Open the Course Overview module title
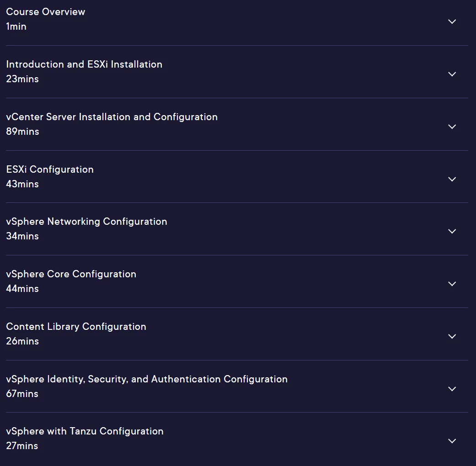 pyautogui.click(x=46, y=12)
